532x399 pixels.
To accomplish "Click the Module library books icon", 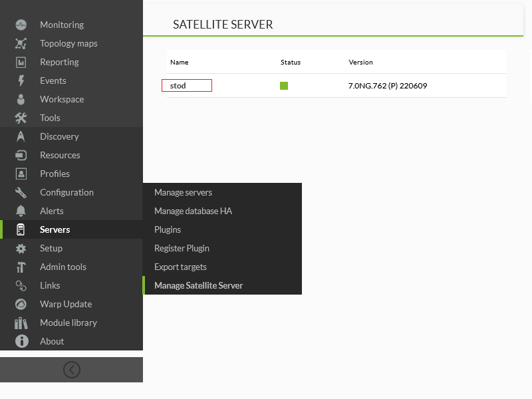I will (x=21, y=323).
